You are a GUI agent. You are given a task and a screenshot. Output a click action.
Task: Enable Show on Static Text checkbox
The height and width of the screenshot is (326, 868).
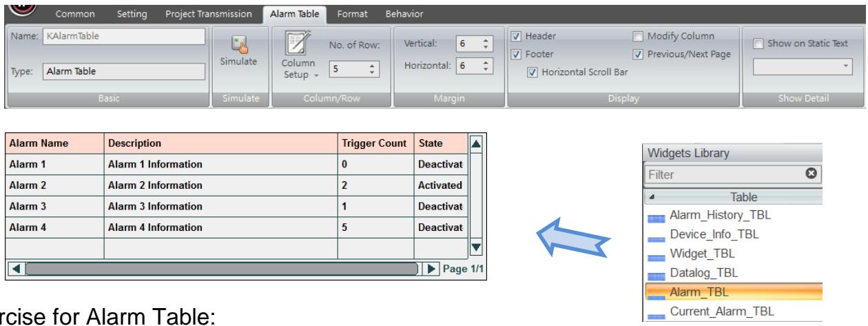pyautogui.click(x=756, y=44)
